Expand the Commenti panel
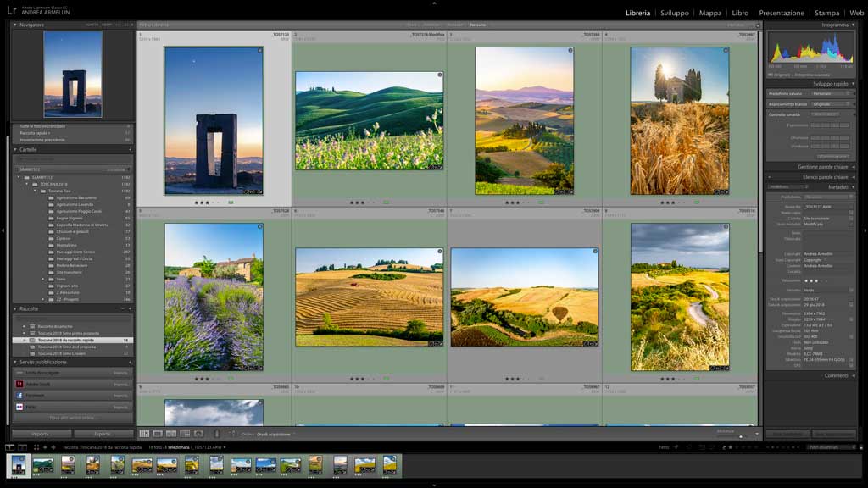This screenshot has width=868, height=488. [853, 375]
